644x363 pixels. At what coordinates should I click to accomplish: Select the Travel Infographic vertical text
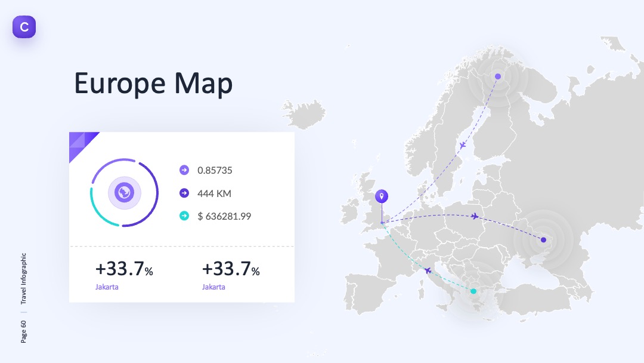23,278
